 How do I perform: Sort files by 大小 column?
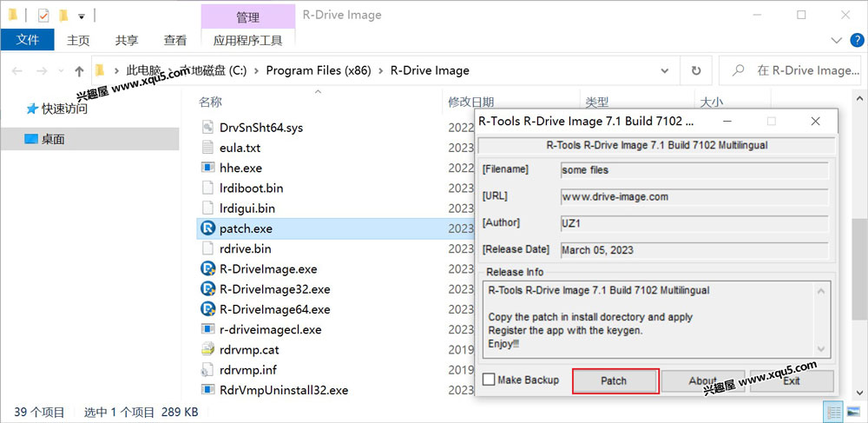click(x=712, y=102)
